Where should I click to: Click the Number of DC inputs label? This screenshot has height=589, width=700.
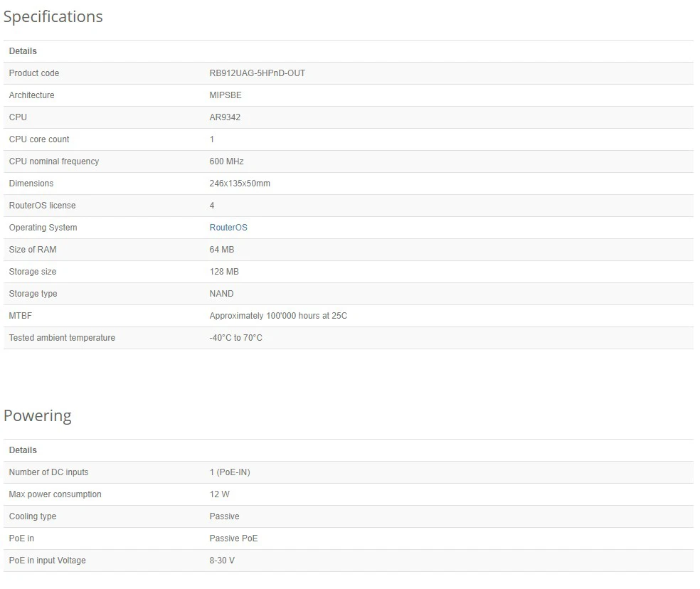48,472
